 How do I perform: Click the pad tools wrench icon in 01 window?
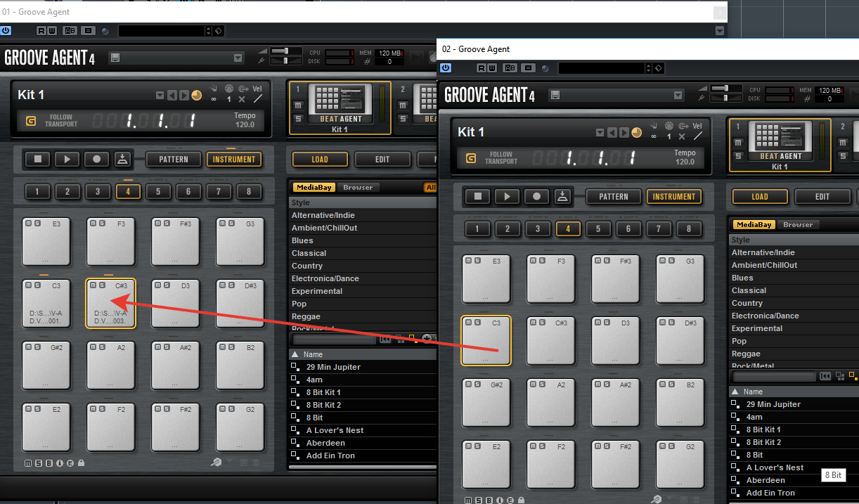click(216, 463)
